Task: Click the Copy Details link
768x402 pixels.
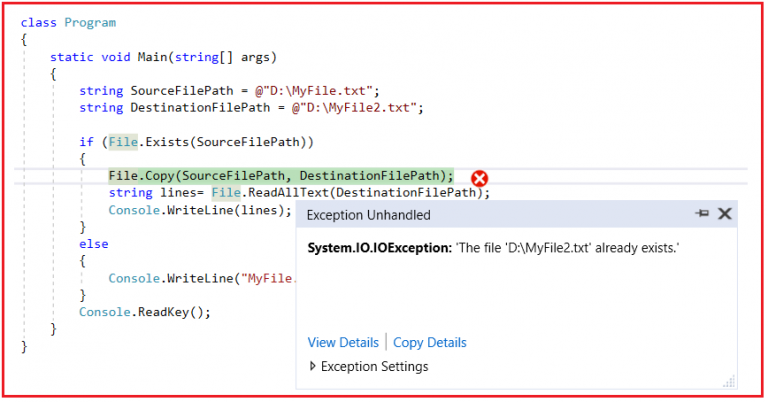Action: pos(430,343)
